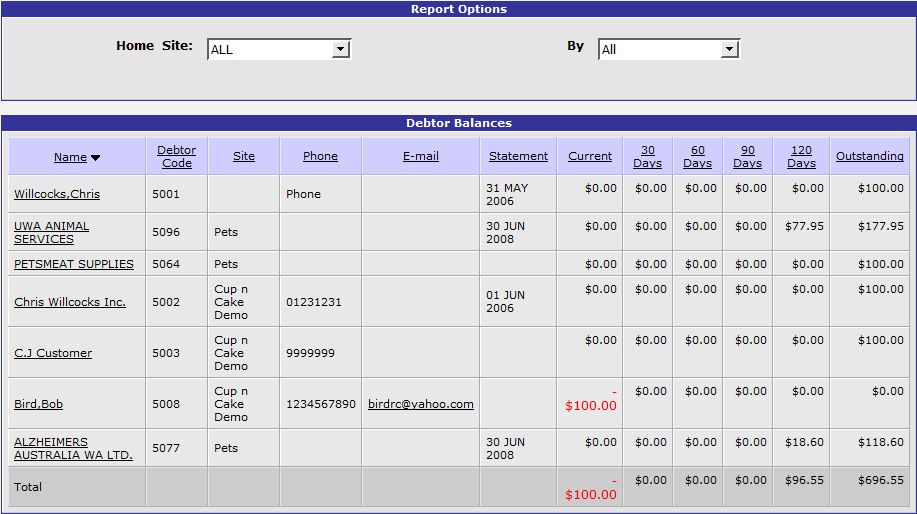Click the sort arrow beside Name
The height and width of the screenshot is (514, 917).
tap(96, 158)
